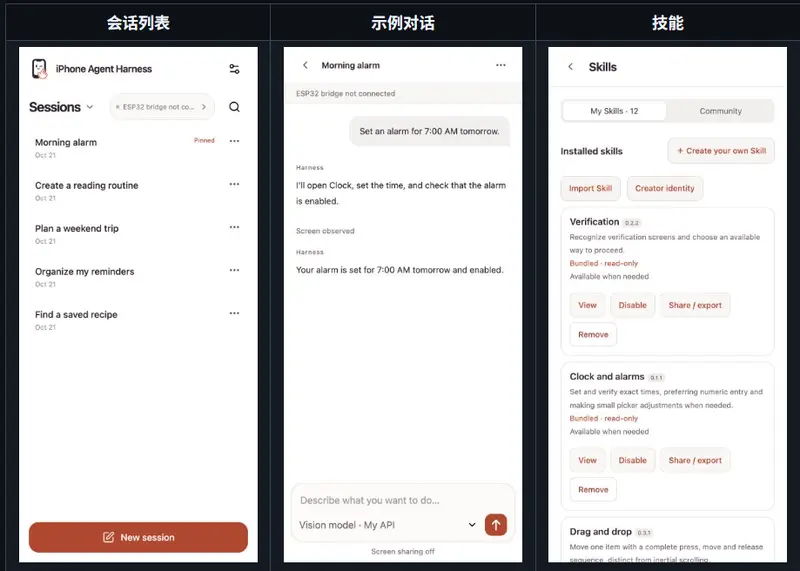This screenshot has width=800, height=571.
Task: Switch to the My Skills · 12 tab
Action: [x=614, y=111]
